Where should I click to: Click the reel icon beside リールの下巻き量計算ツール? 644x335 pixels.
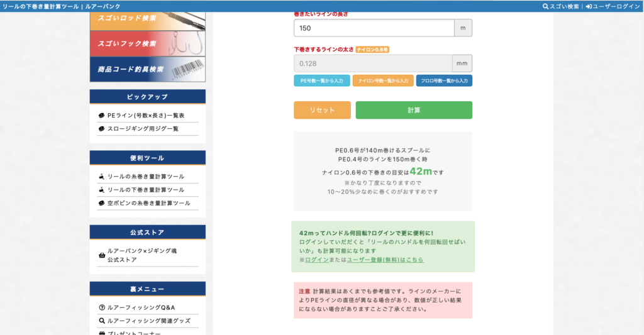(101, 190)
